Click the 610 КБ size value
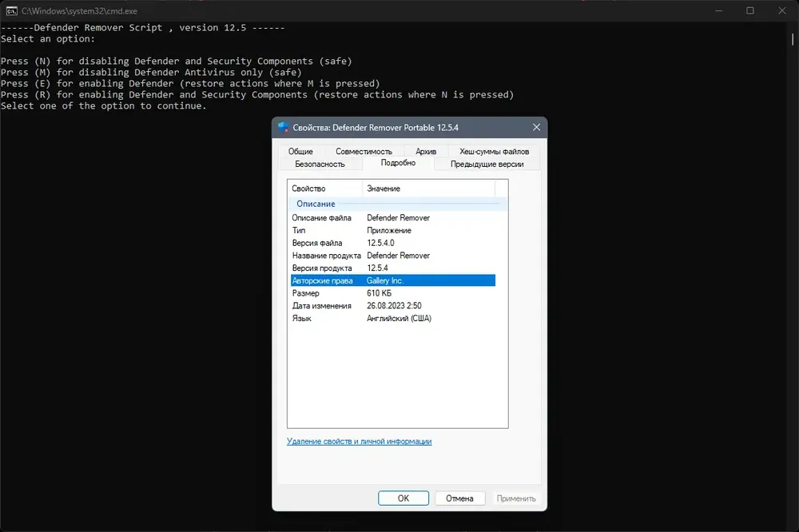This screenshot has width=799, height=532. [379, 293]
